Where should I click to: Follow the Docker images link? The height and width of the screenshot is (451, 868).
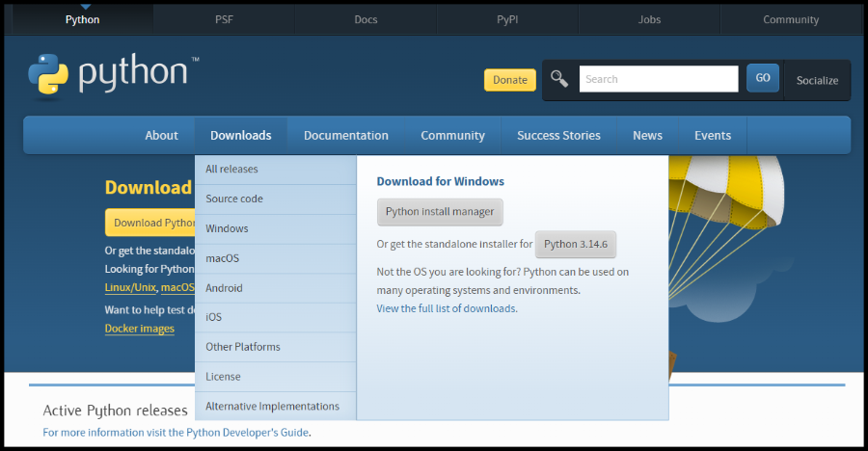click(140, 329)
